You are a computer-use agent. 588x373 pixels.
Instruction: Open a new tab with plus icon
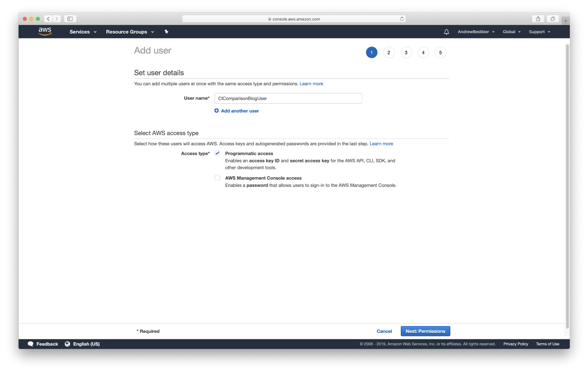pos(565,21)
